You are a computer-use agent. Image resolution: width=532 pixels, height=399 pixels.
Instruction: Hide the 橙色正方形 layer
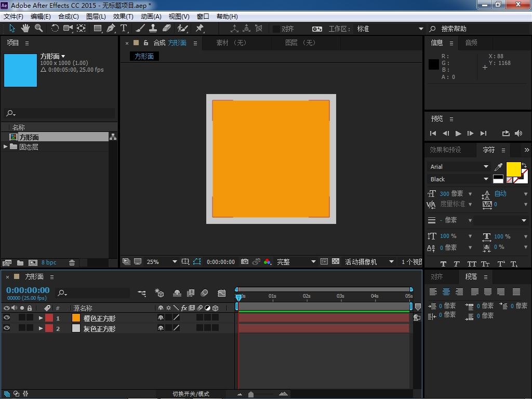click(x=7, y=318)
